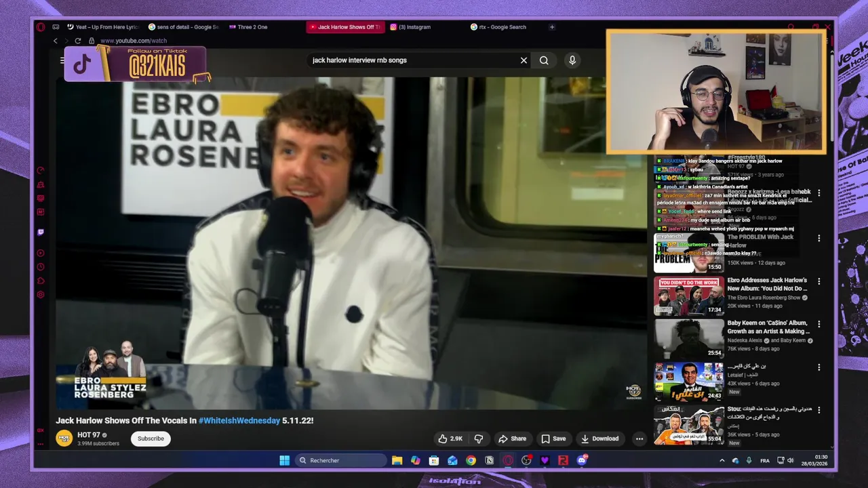Image resolution: width=868 pixels, height=488 pixels.
Task: Open options menu for the Letaief video
Action: 818,367
